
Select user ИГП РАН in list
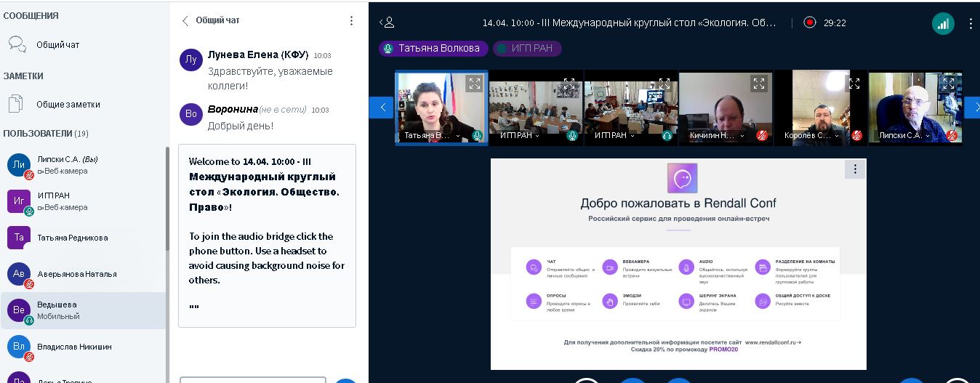[x=83, y=201]
